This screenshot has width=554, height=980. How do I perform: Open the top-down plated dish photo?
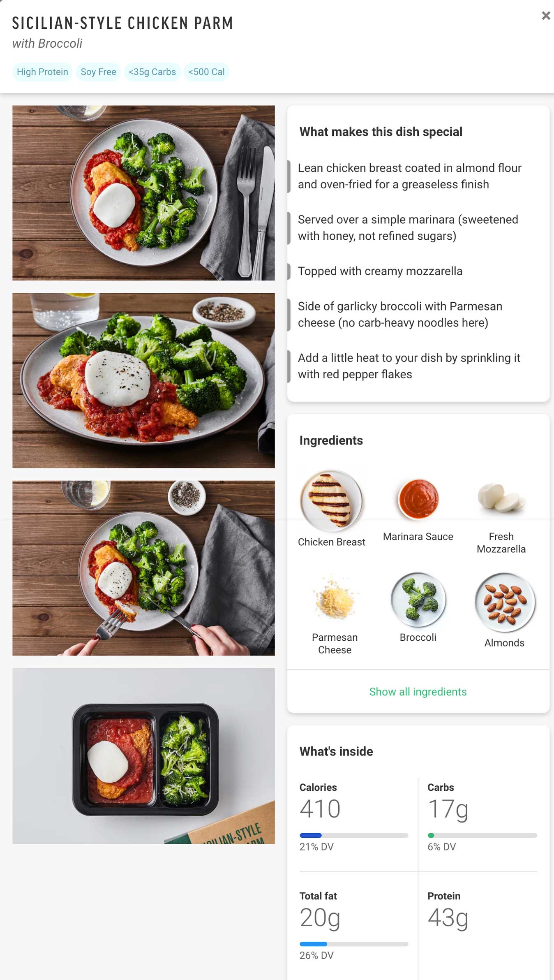[x=143, y=193]
